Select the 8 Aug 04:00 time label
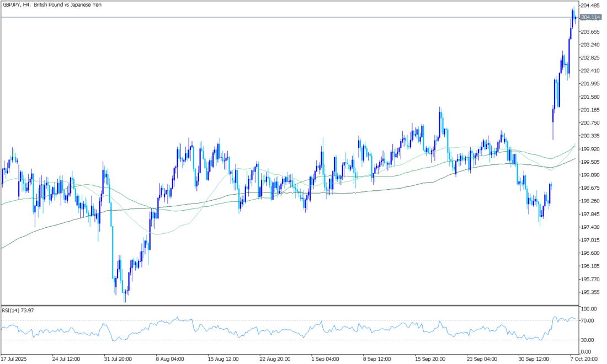607x364 pixels. 169,358
